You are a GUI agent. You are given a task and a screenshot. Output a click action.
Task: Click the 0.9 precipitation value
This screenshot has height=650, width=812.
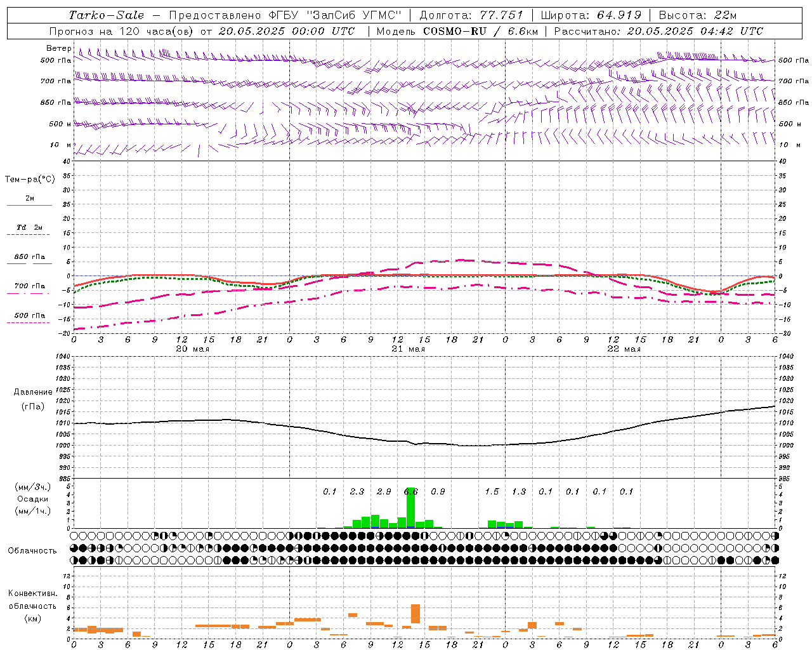tap(438, 491)
